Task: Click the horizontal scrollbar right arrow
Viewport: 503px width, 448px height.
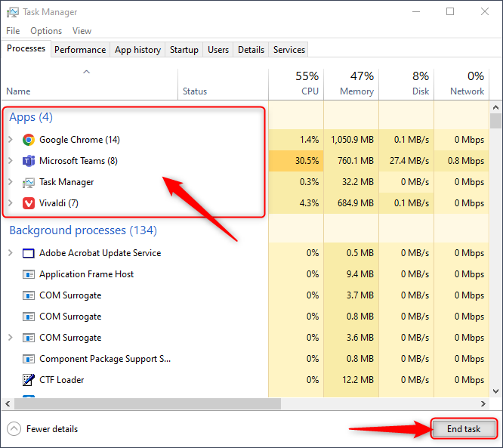Action: click(483, 403)
